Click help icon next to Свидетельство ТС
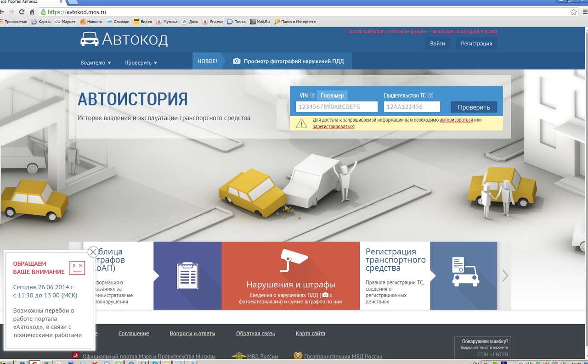The width and height of the screenshot is (588, 364). [430, 95]
